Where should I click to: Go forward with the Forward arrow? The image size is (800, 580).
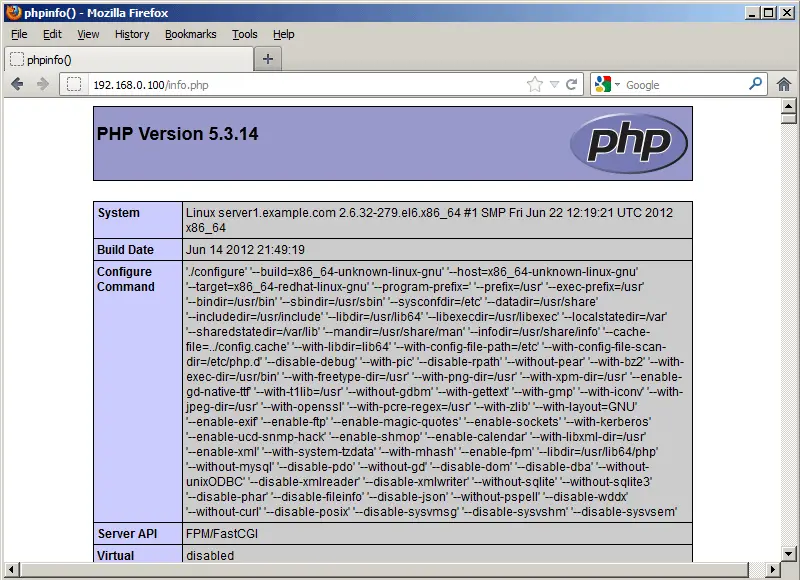pyautogui.click(x=43, y=84)
